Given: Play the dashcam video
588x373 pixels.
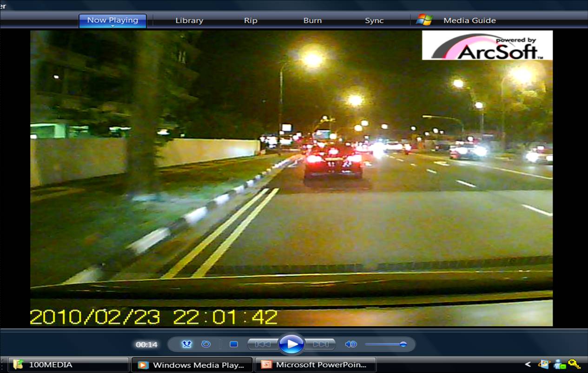Looking at the screenshot, I should tap(291, 344).
